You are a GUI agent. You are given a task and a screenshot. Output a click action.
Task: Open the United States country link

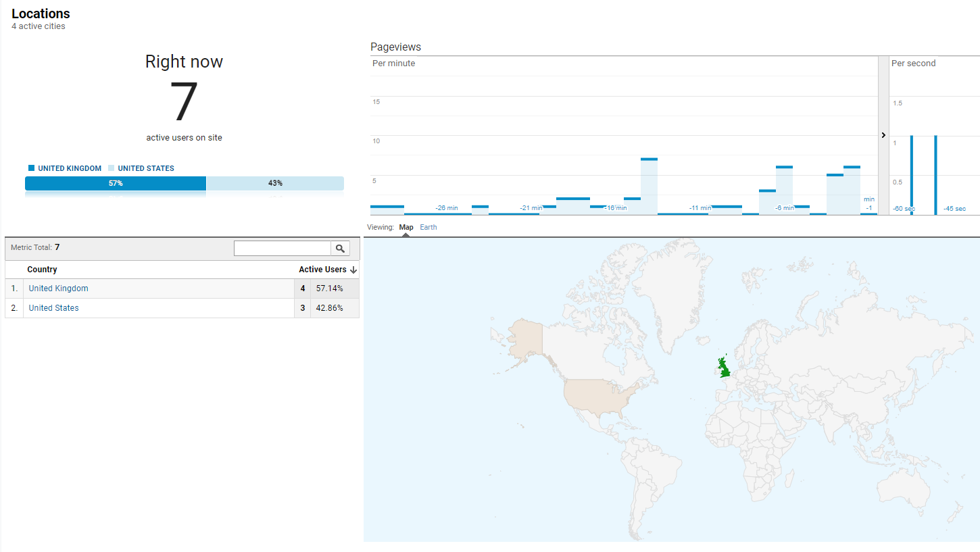(53, 308)
